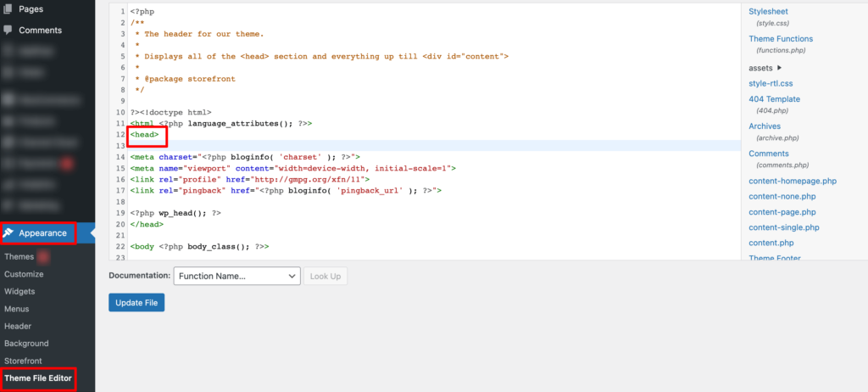Open Background under Appearance

click(26, 343)
